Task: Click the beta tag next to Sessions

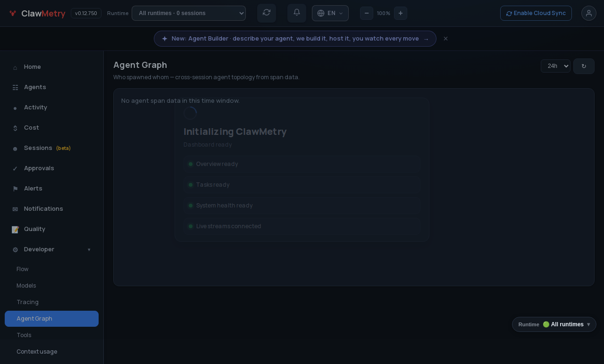Action: point(63,148)
